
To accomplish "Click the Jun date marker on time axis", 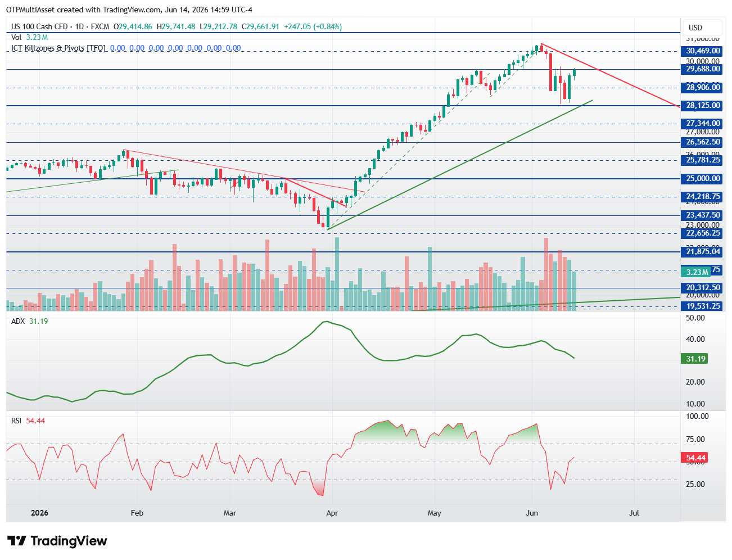I will [532, 513].
